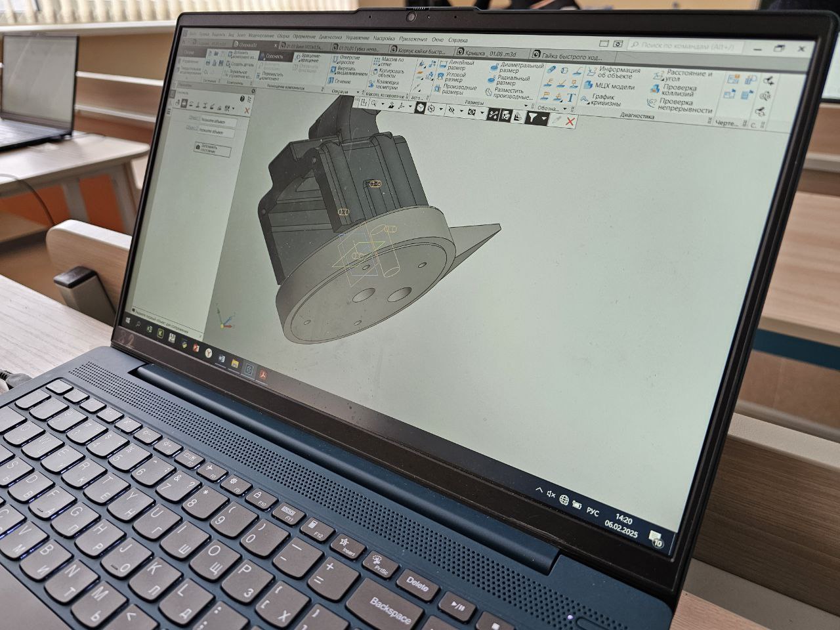Close the mate panel with red X
Image resolution: width=840 pixels, height=630 pixels.
click(x=246, y=111)
